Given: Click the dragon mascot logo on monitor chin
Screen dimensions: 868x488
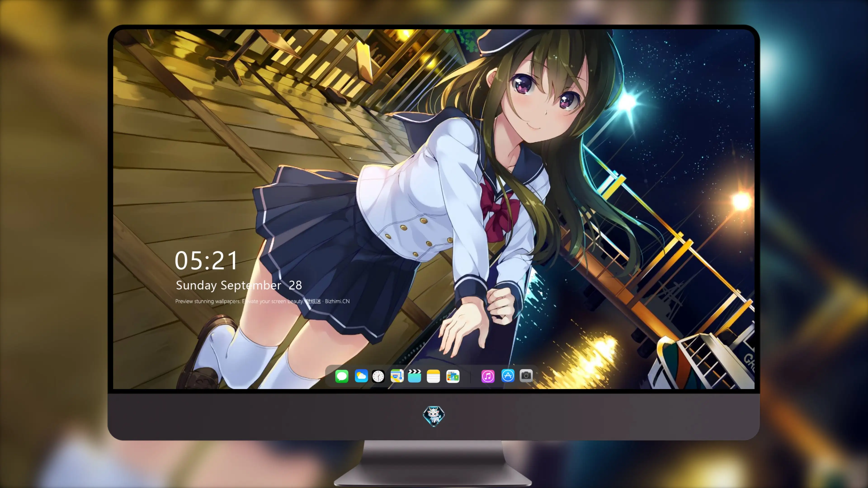Looking at the screenshot, I should tap(434, 416).
